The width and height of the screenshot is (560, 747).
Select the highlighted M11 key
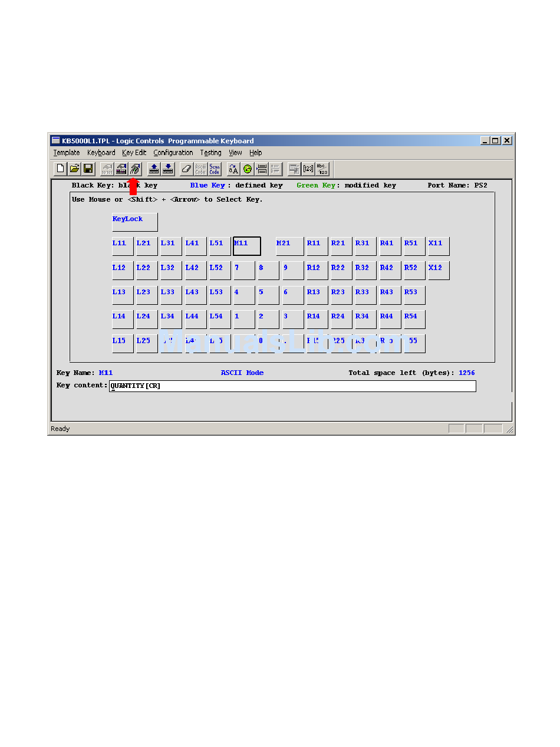tap(247, 246)
